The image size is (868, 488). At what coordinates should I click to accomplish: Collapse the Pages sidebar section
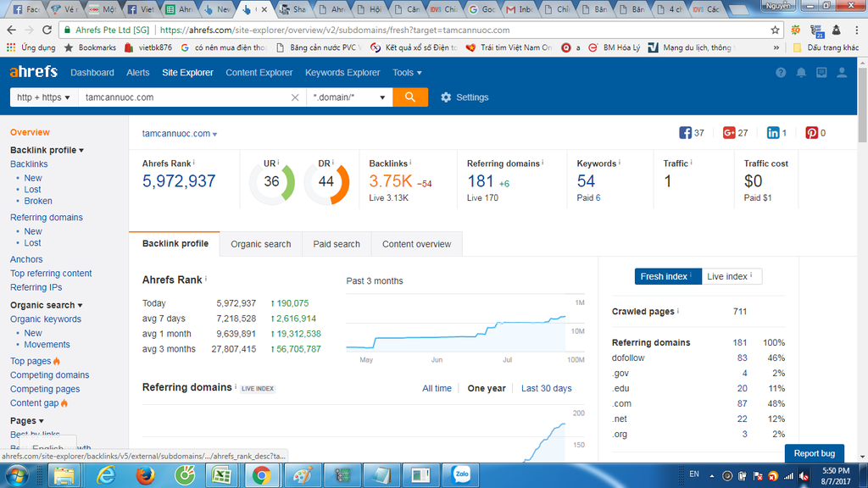[x=27, y=420]
